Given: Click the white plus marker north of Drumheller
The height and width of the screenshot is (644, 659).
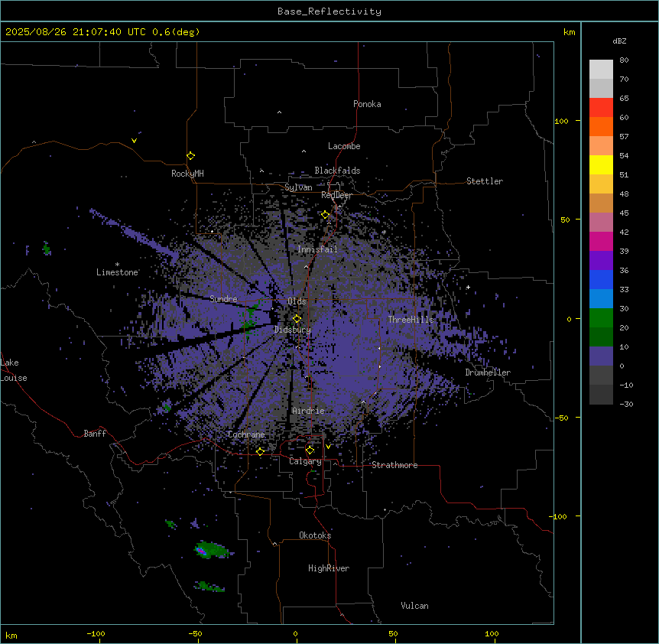Looking at the screenshot, I should [468, 287].
